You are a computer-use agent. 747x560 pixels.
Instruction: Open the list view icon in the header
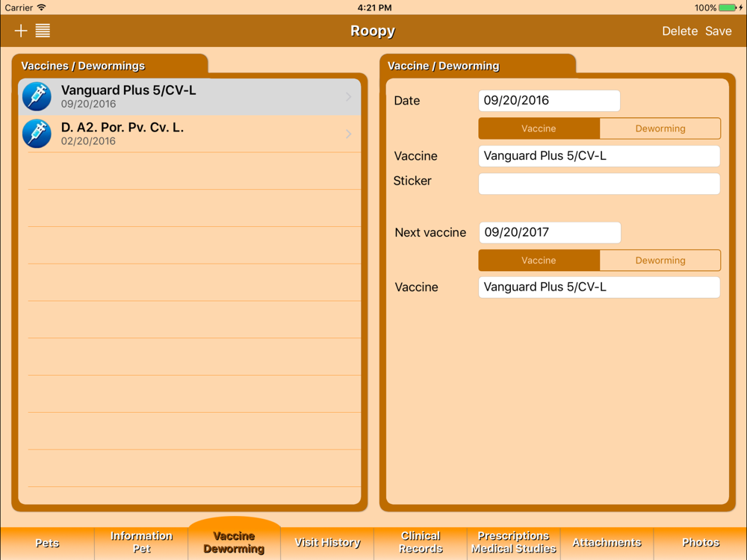[43, 31]
